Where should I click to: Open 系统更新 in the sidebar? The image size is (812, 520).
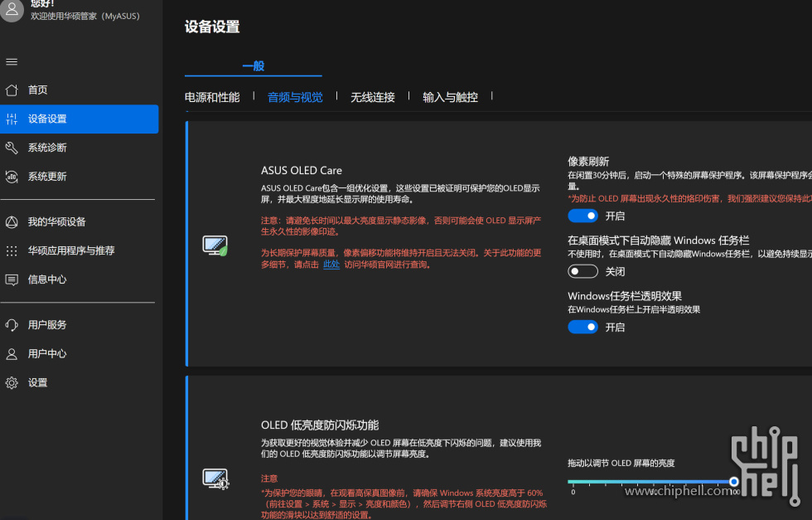click(x=80, y=177)
